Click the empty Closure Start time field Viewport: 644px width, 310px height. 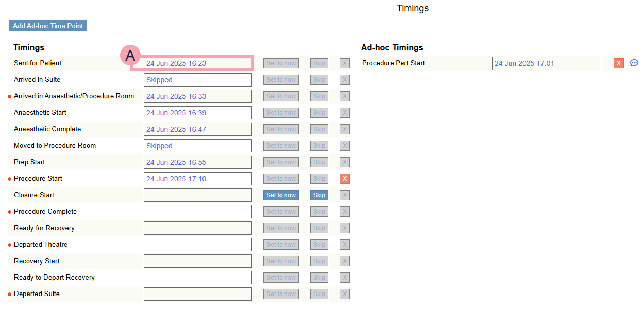point(197,195)
